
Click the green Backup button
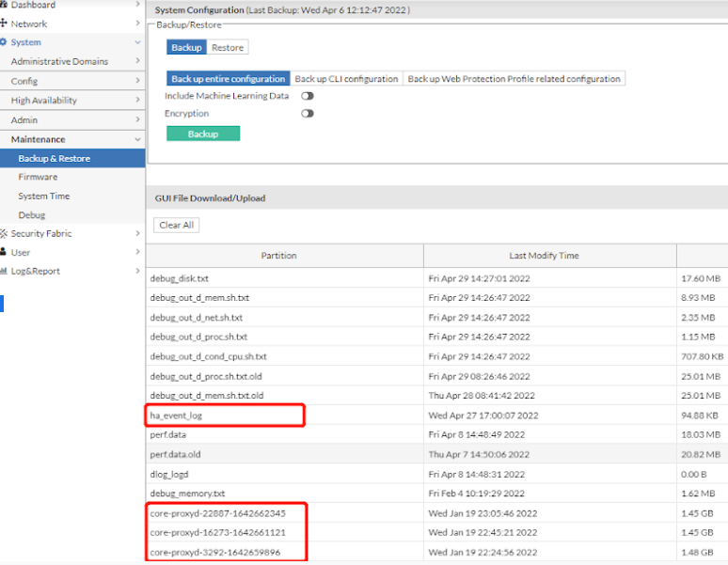tap(203, 133)
